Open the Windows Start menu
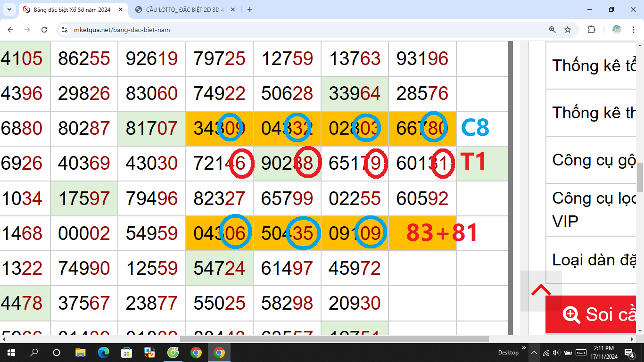 (10, 352)
